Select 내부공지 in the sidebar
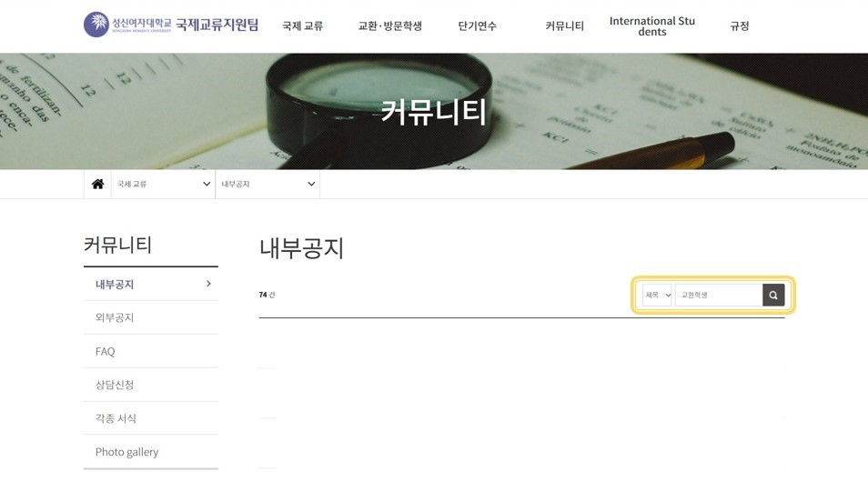 tap(150, 284)
